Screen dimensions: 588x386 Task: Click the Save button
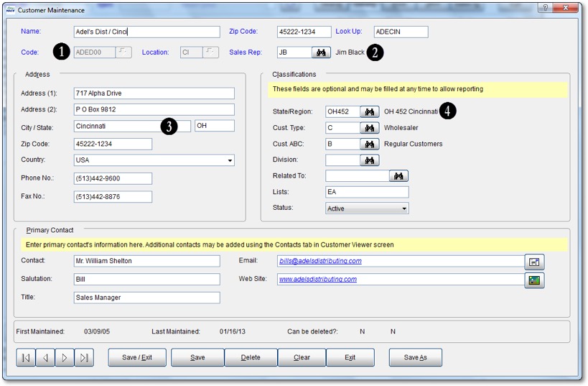pyautogui.click(x=197, y=357)
